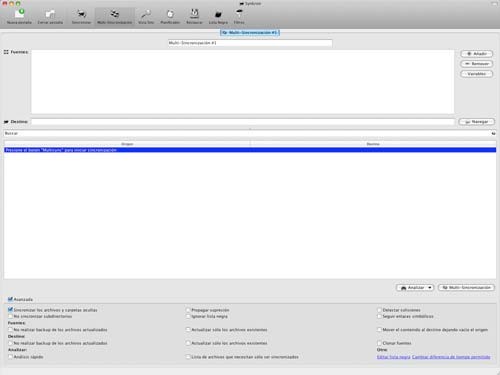This screenshot has width=500, height=375.
Task: Enable No sincronizar subdirectorios
Action: 10,316
